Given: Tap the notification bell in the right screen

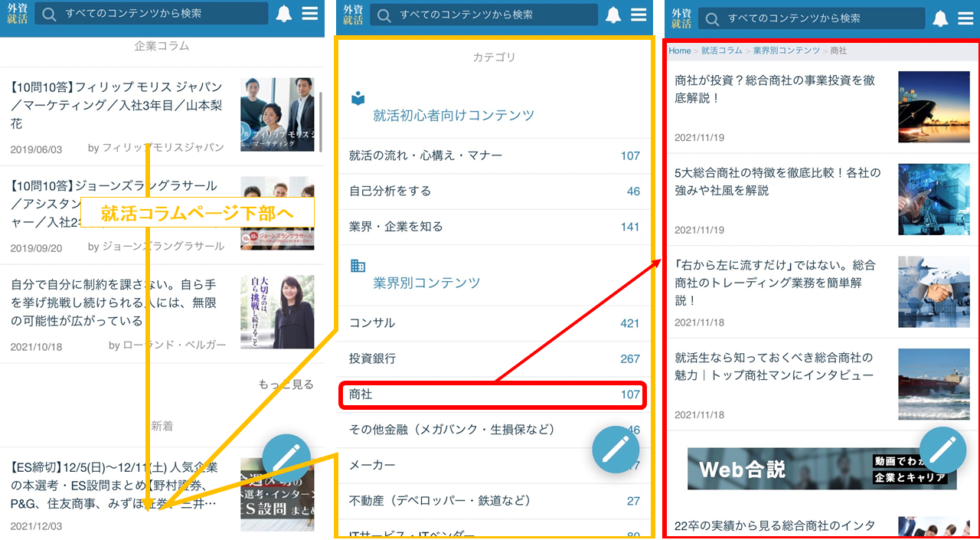Looking at the screenshot, I should [940, 18].
